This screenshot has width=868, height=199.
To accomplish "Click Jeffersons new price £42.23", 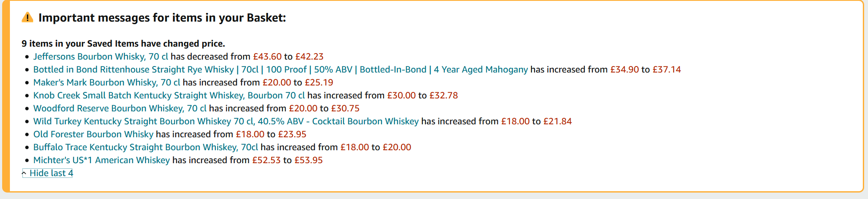I will (x=309, y=57).
